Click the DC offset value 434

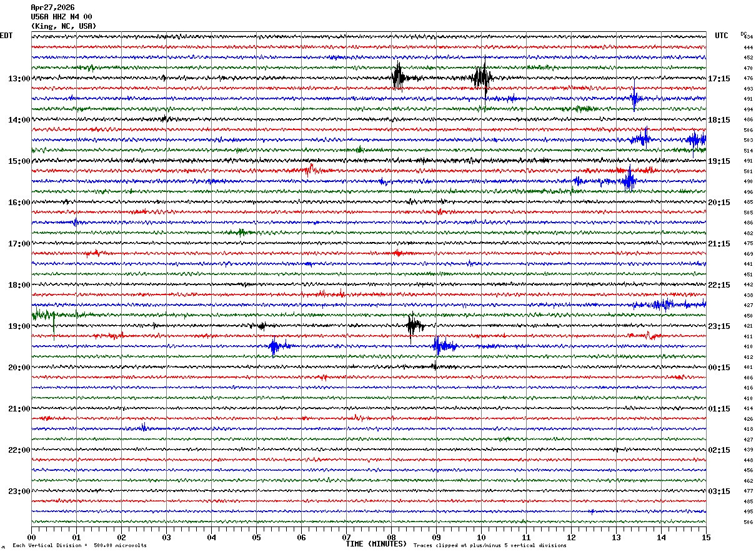pyautogui.click(x=748, y=38)
